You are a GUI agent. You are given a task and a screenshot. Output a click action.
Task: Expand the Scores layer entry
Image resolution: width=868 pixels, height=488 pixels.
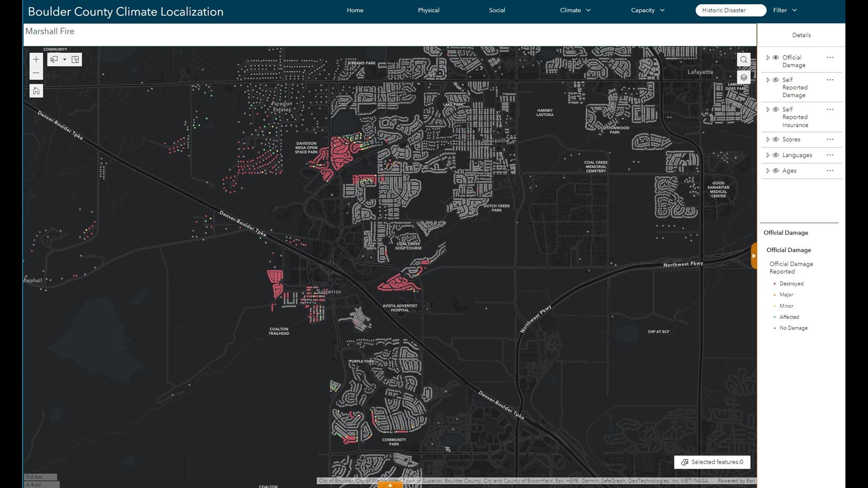click(768, 140)
